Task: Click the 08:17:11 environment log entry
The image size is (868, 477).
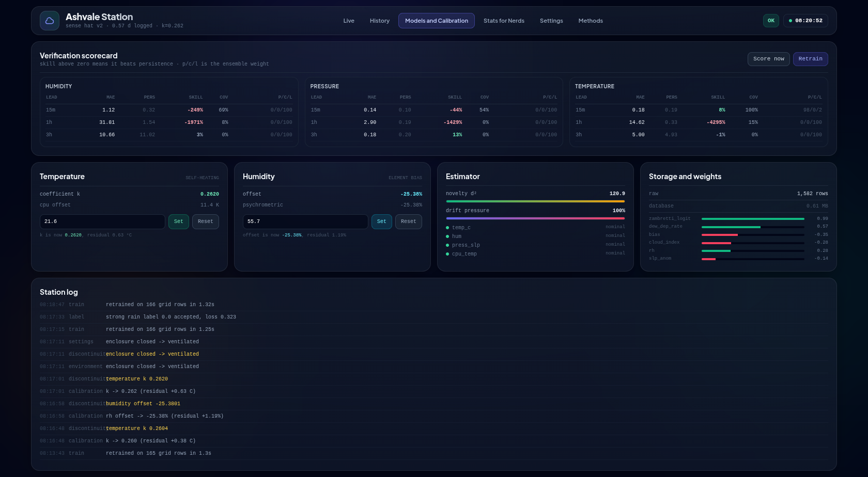Action: click(x=434, y=367)
